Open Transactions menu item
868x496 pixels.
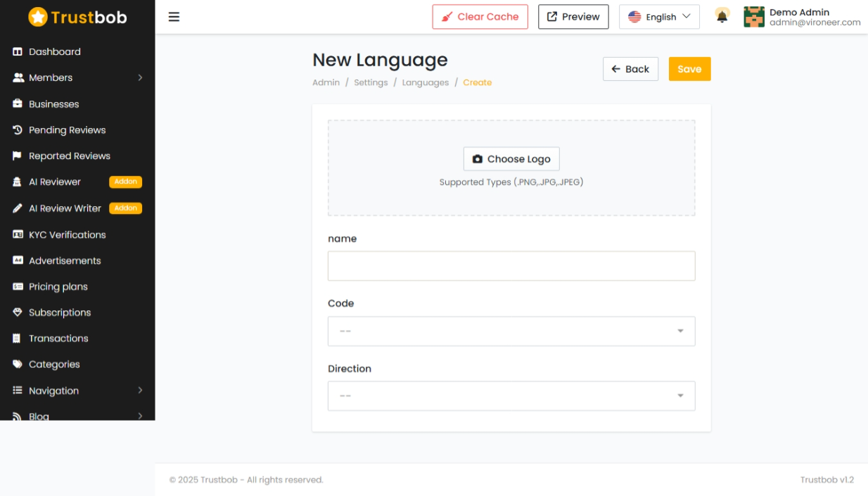pyautogui.click(x=58, y=338)
